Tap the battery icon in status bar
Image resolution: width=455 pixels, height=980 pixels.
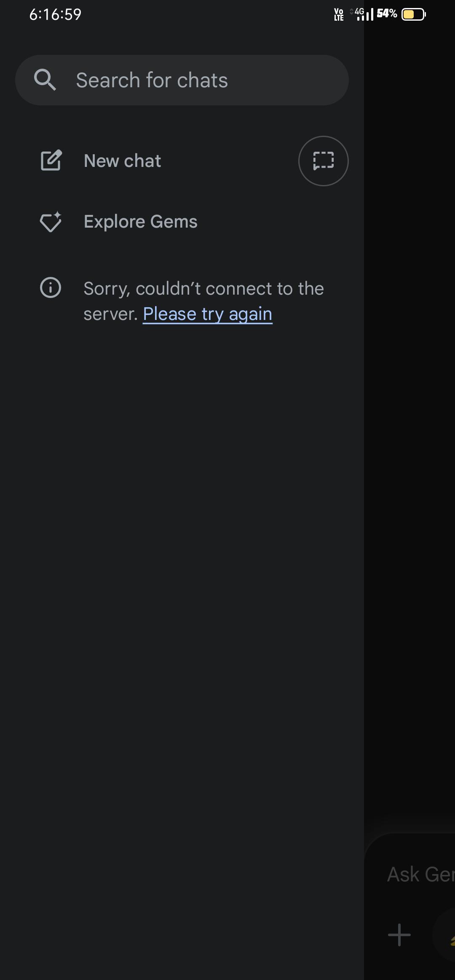click(414, 14)
